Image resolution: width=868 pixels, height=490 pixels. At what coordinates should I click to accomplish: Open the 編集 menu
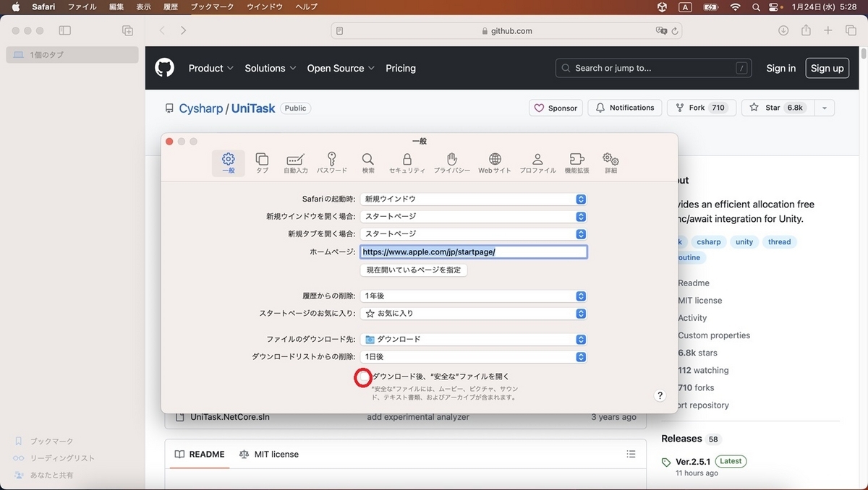pyautogui.click(x=116, y=7)
